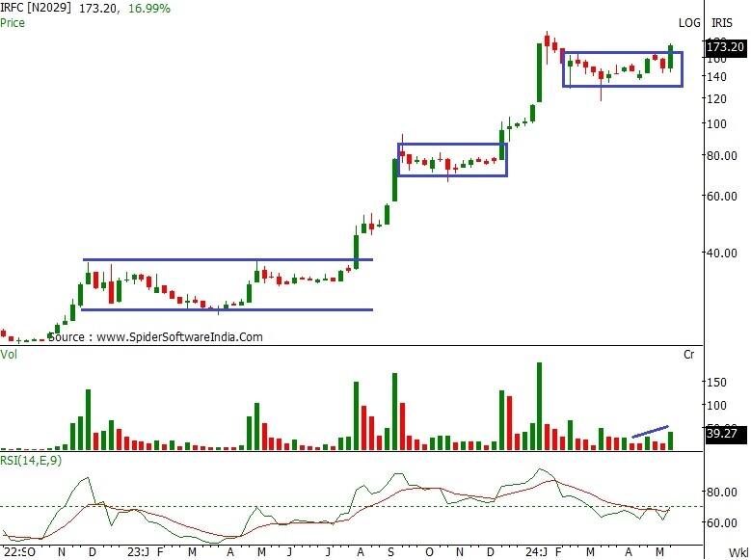Viewport: 751px width, 560px height.
Task: Click the 24:J date axis label
Action: [536, 552]
